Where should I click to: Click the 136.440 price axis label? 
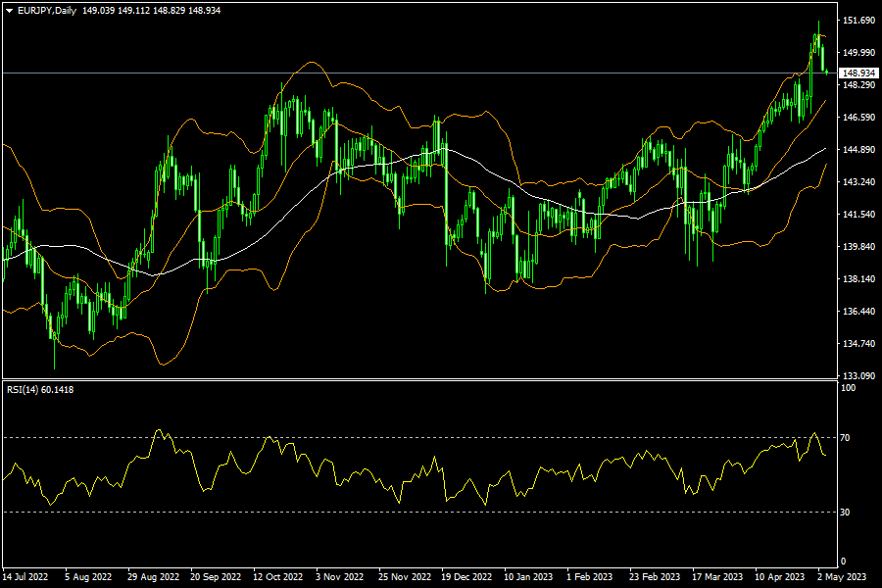(x=858, y=312)
